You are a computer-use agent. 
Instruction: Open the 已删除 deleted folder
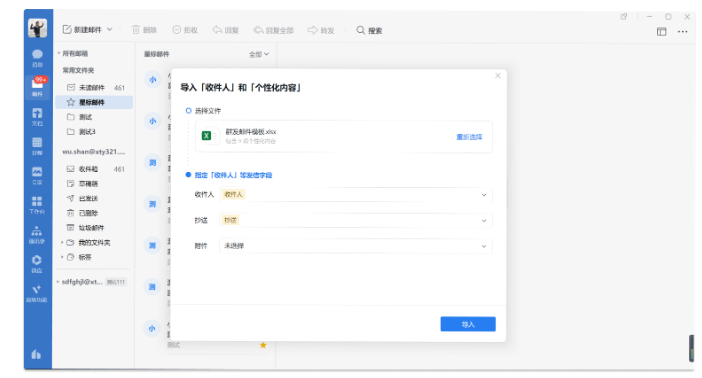(94, 213)
